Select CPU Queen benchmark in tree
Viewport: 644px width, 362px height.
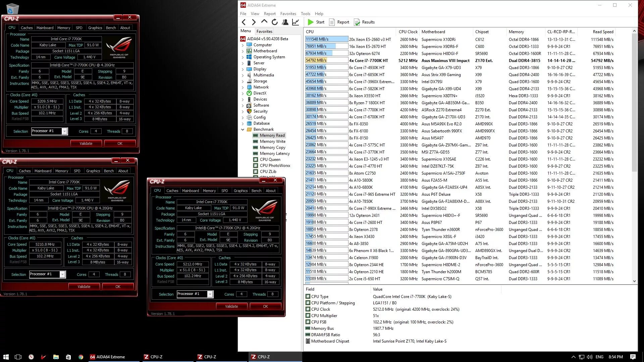click(x=270, y=160)
